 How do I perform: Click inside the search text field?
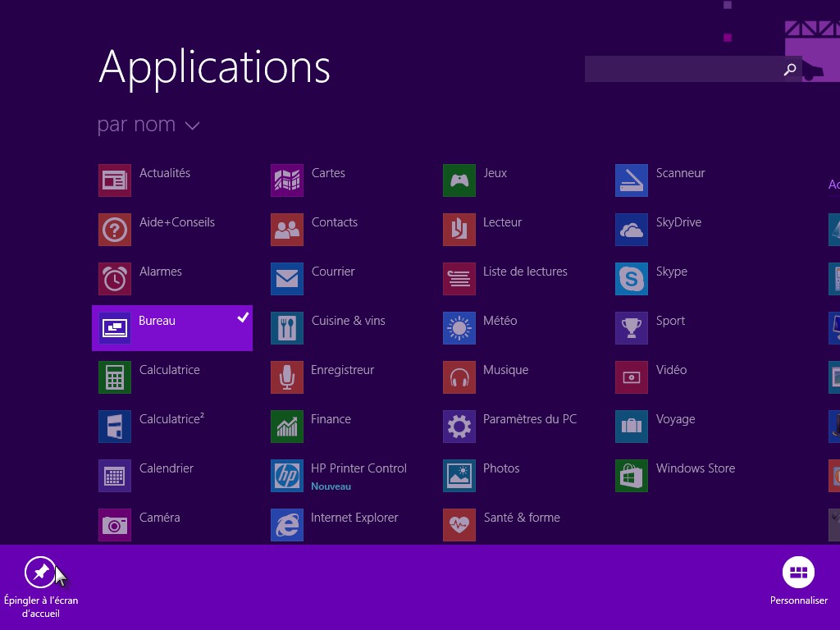click(x=681, y=70)
